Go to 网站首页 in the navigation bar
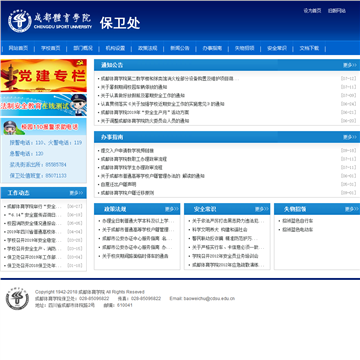Screen dimensions: 360x360 18,48
